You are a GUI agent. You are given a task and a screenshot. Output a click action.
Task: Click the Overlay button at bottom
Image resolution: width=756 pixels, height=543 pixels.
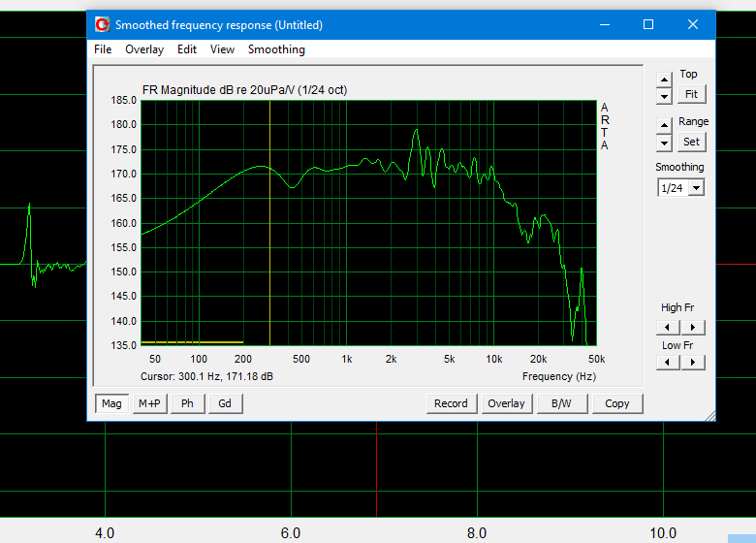pyautogui.click(x=506, y=403)
